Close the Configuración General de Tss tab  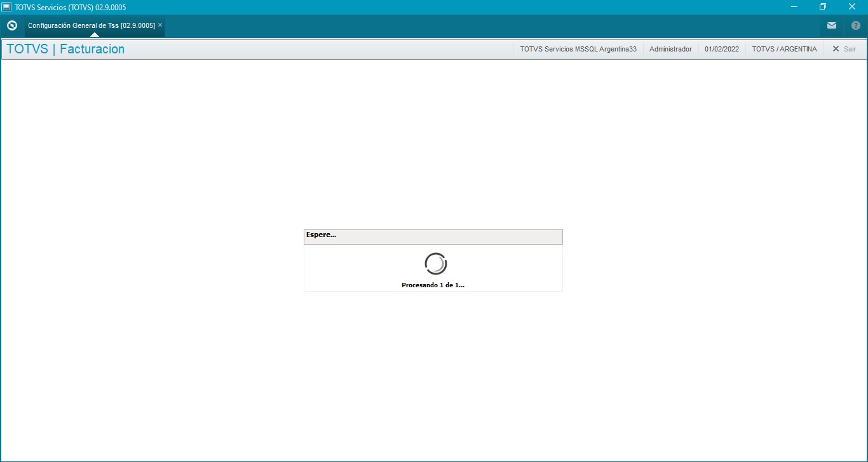160,25
